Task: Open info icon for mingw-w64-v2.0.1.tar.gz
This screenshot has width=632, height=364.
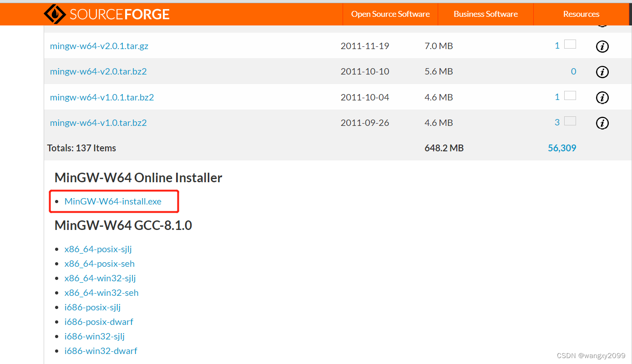Action: (602, 46)
